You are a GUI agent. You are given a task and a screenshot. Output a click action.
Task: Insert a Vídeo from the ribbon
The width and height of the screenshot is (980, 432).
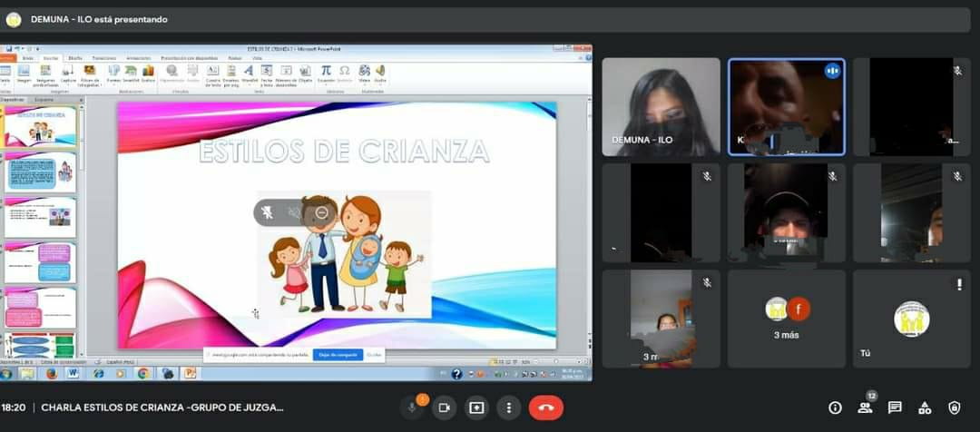pos(365,74)
